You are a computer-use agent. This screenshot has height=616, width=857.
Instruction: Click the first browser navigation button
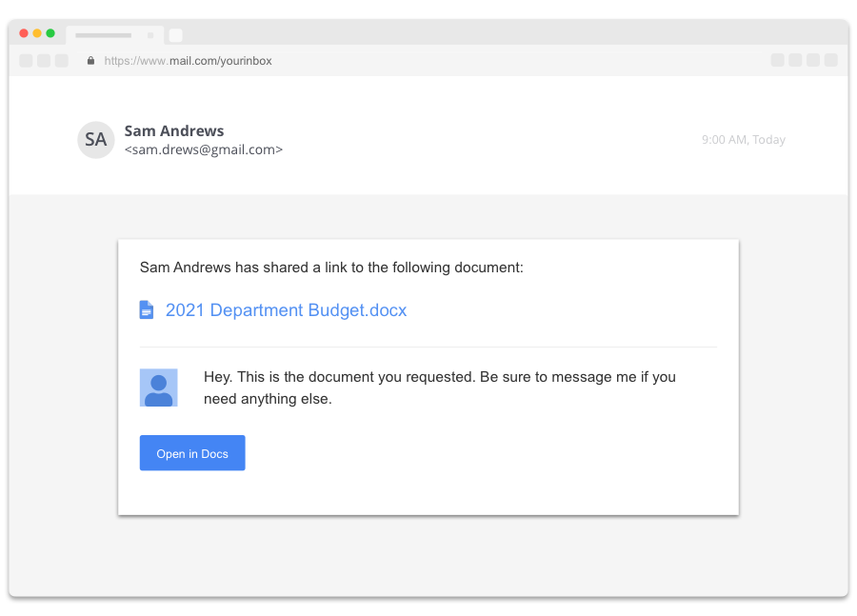click(x=26, y=61)
